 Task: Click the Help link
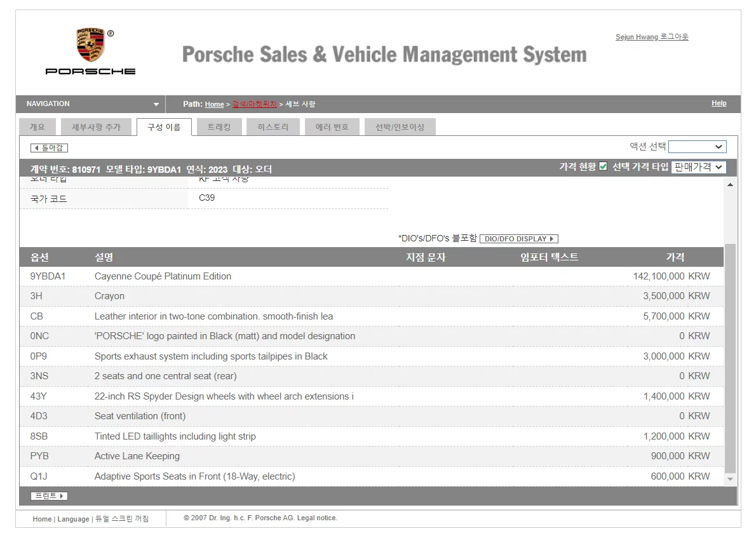coord(719,104)
